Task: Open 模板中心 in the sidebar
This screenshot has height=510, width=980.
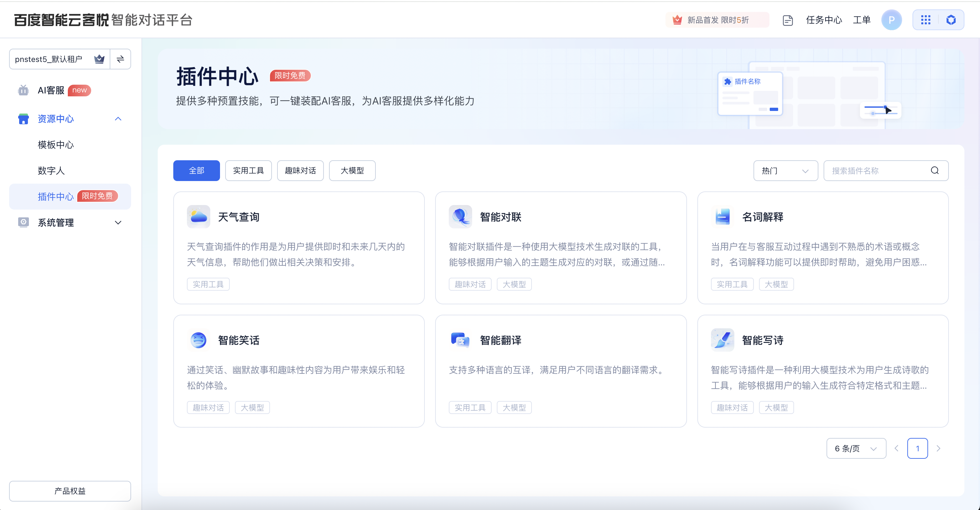Action: [55, 144]
